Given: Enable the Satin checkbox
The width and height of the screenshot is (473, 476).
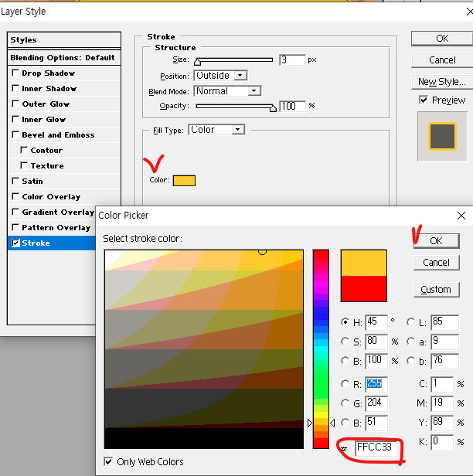Looking at the screenshot, I should coord(15,182).
